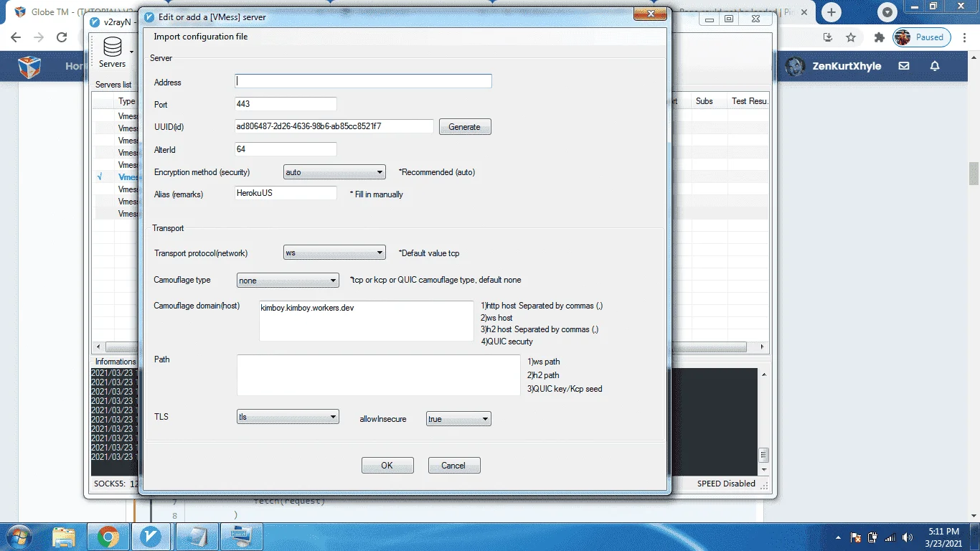Select the checked active Vmess server row
This screenshot has height=551, width=980.
pyautogui.click(x=116, y=177)
